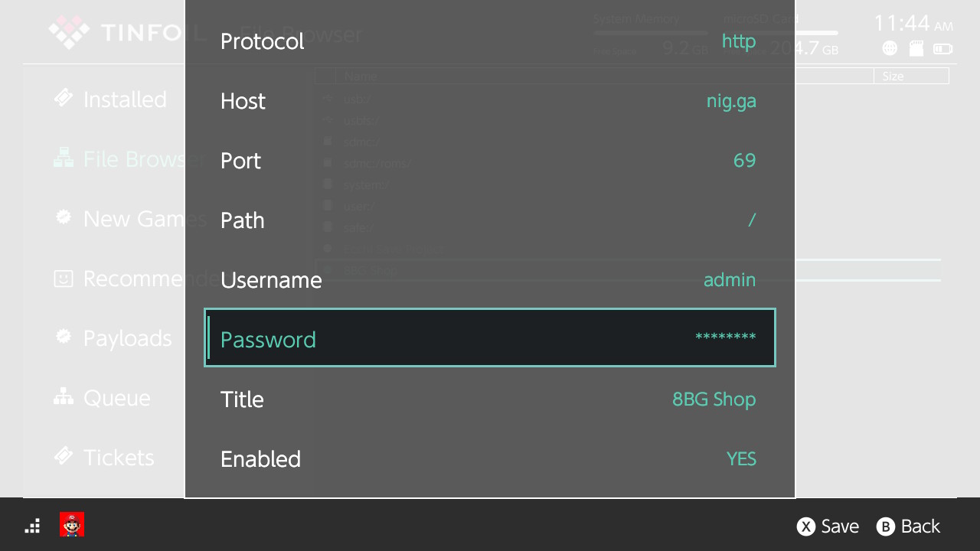Click the globe network status icon
Viewport: 980px width, 551px height.
coord(890,48)
